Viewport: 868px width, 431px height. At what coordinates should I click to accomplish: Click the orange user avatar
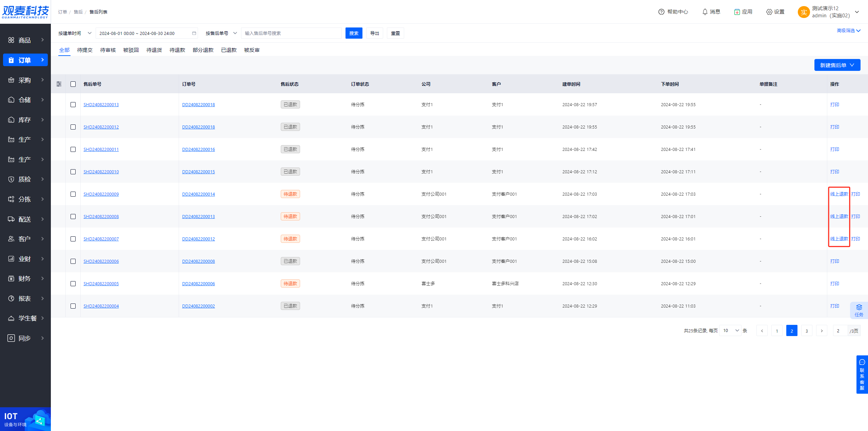click(804, 12)
